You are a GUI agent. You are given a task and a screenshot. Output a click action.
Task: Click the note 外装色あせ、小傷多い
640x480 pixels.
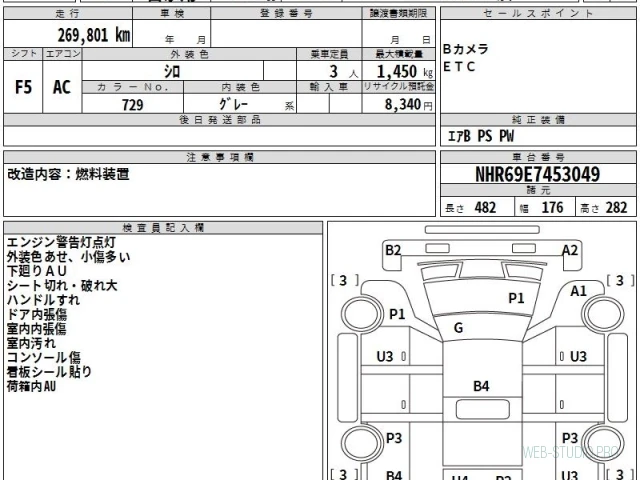69,257
